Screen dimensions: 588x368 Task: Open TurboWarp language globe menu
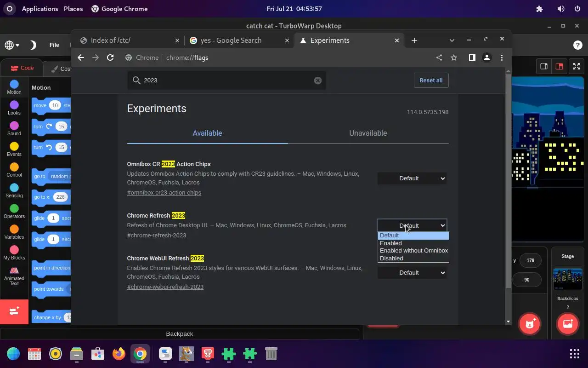click(x=12, y=45)
